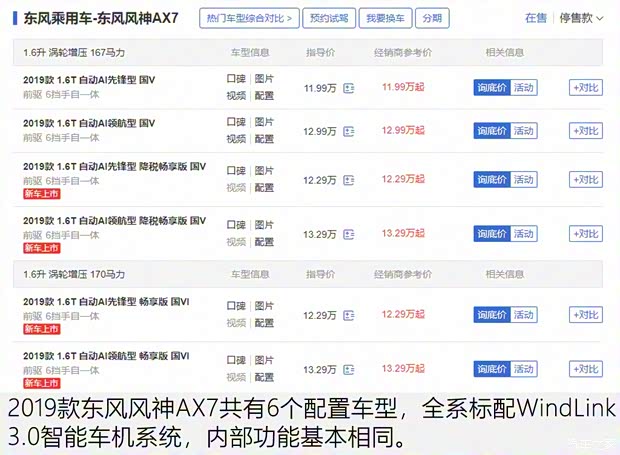This screenshot has width=620, height=455.
Task: Click the 分期 button
Action: [x=432, y=18]
